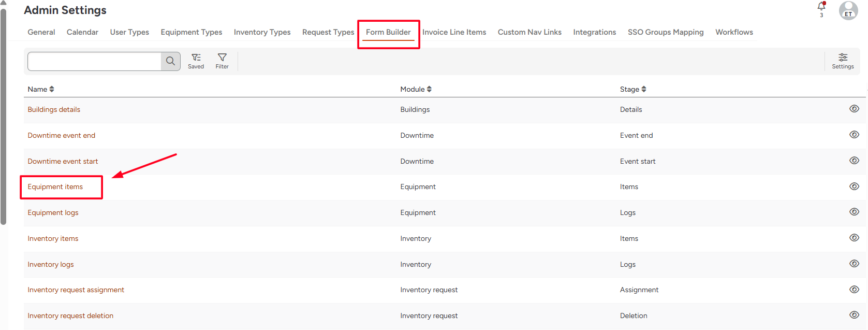This screenshot has width=868, height=330.
Task: View the Inventory logs form eye icon
Action: click(x=854, y=264)
